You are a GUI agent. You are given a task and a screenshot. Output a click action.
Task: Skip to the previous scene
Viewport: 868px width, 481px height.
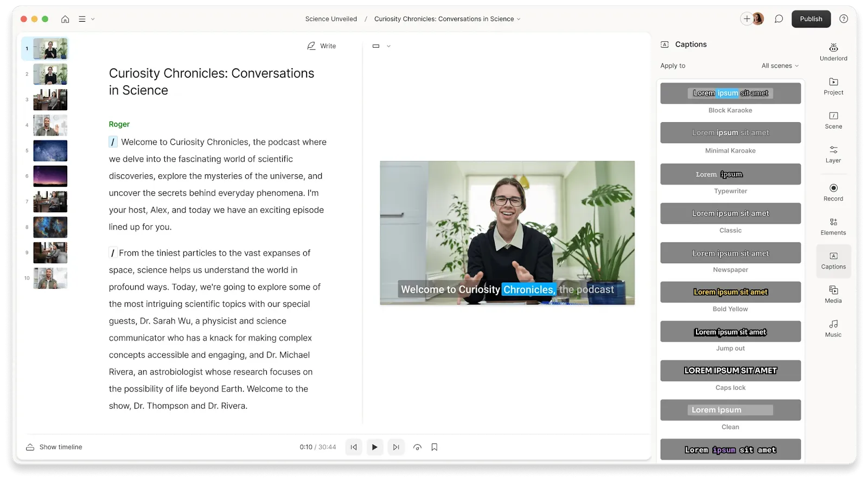[354, 447]
